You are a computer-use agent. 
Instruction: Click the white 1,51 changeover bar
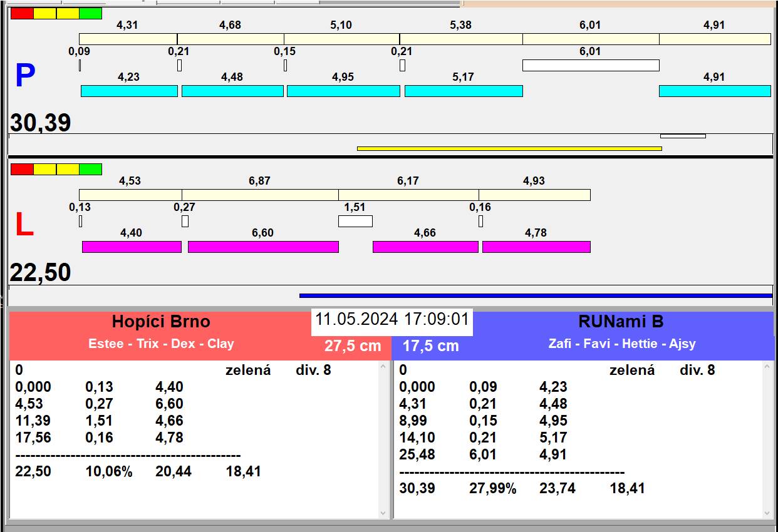(355, 221)
